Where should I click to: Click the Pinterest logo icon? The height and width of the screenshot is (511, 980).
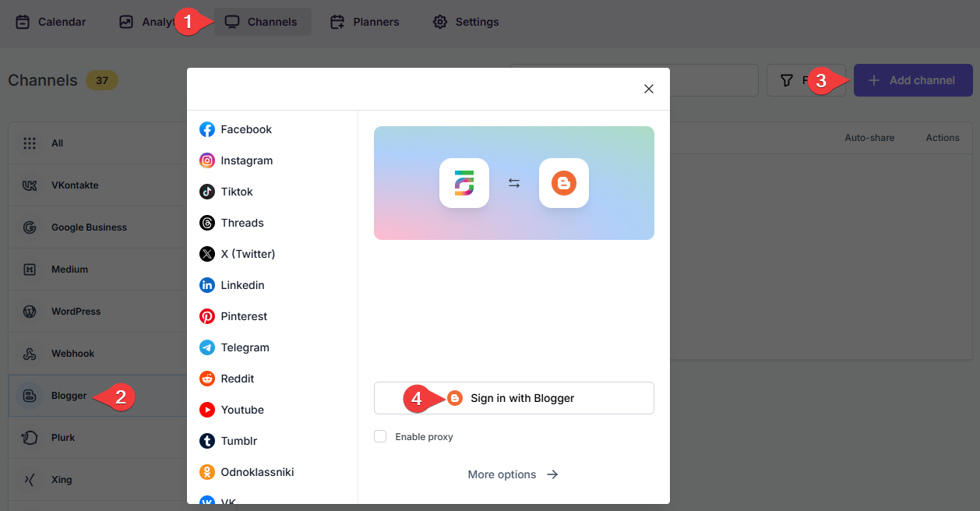[x=207, y=316]
